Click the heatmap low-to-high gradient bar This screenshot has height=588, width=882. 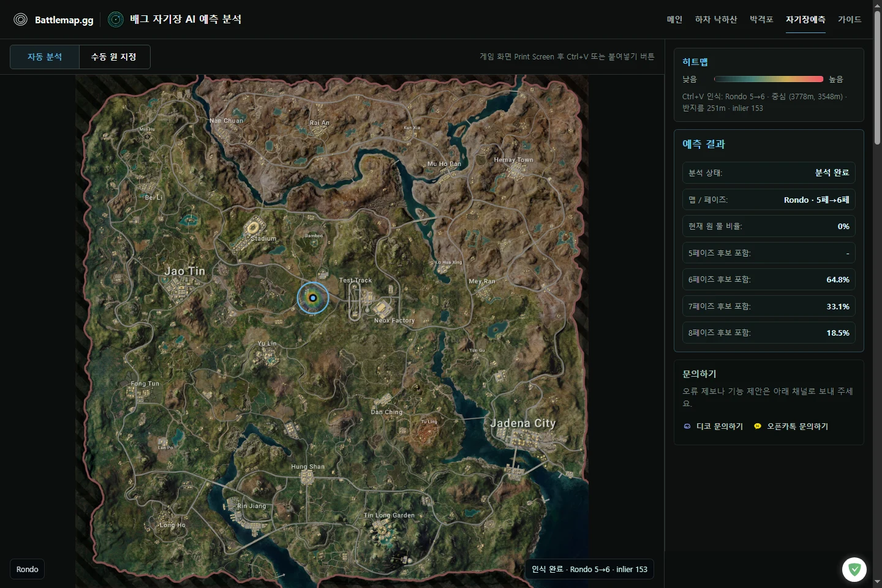(x=769, y=79)
